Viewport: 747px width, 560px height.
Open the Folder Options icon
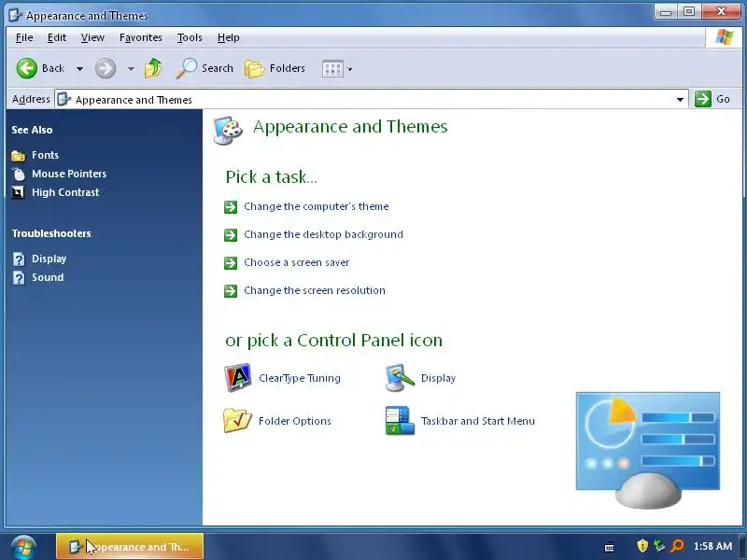[237, 421]
